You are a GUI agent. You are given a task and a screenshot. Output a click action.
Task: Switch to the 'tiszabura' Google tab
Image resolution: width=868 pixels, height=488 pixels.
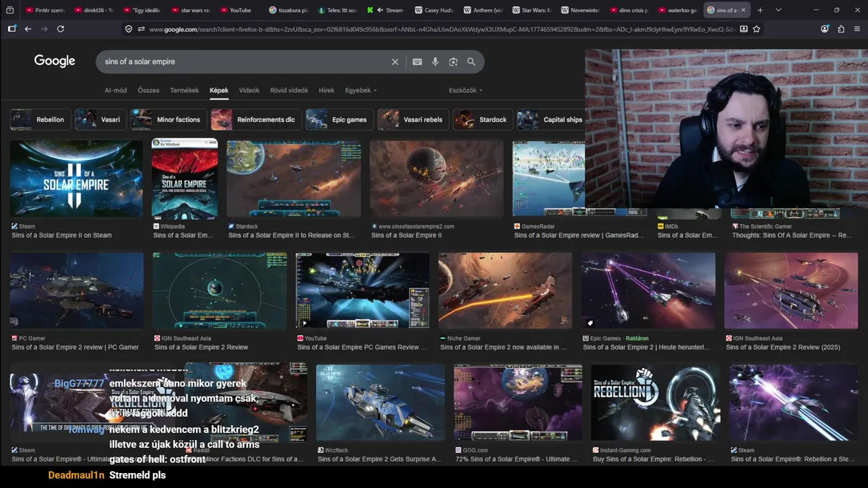289,10
